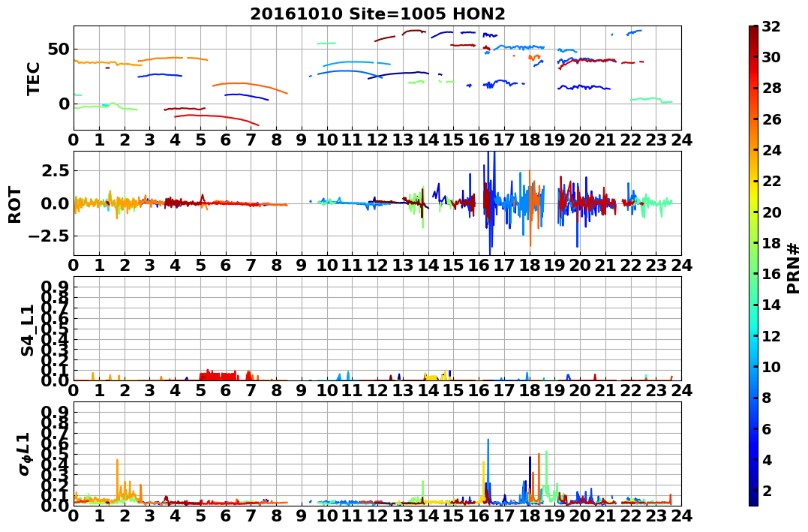Viewport: 808px width, 532px height.
Task: Click colorbar tick value 14
Action: coord(771,305)
